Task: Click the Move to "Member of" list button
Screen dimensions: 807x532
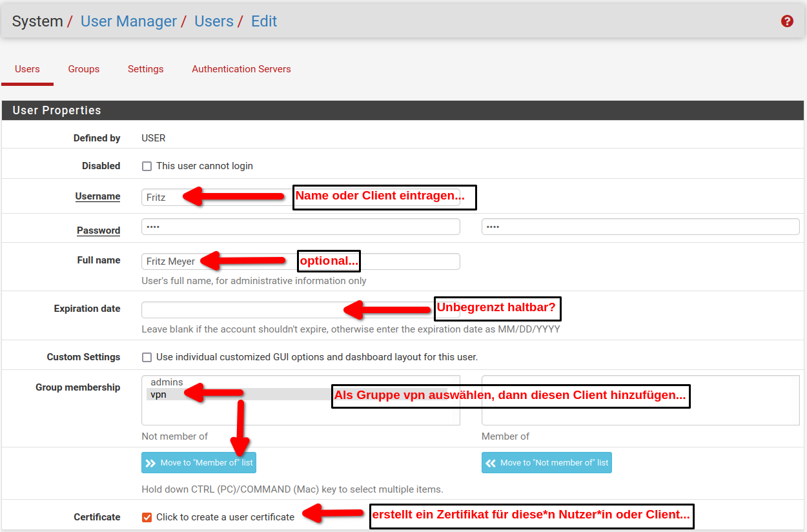Action: [x=199, y=463]
